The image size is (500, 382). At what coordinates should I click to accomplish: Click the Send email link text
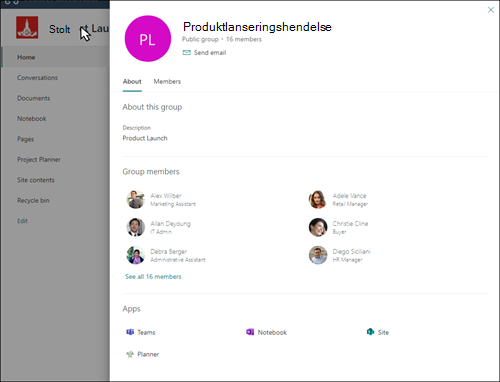coord(210,53)
